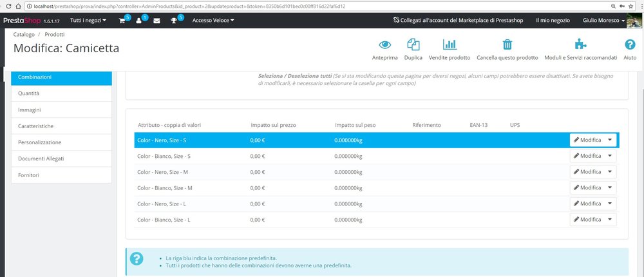Expand options arrow for Color - Nero, Size - S
Screen dimensions: 644x277
click(610, 140)
